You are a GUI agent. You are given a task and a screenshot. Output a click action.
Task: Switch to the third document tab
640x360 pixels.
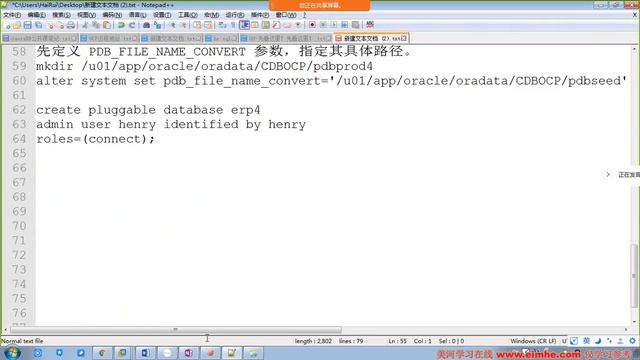tap(171, 38)
